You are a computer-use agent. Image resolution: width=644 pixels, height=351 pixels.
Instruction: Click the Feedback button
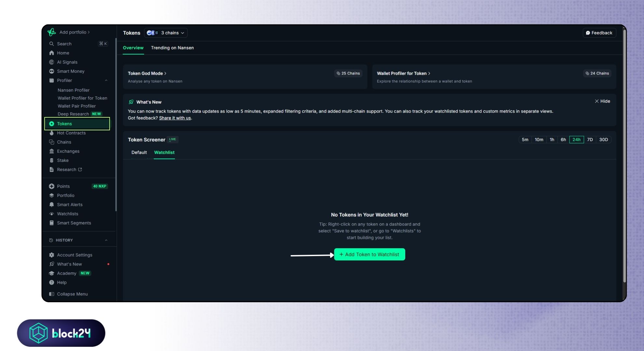(599, 33)
